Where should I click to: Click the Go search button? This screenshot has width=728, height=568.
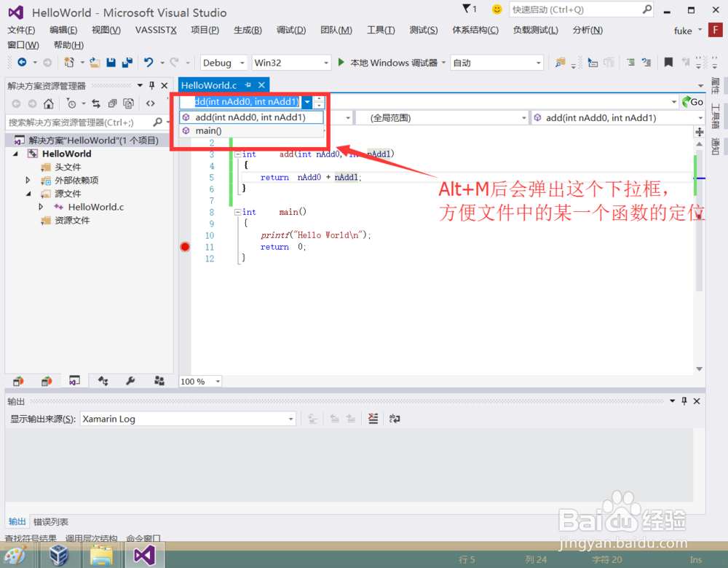point(692,102)
